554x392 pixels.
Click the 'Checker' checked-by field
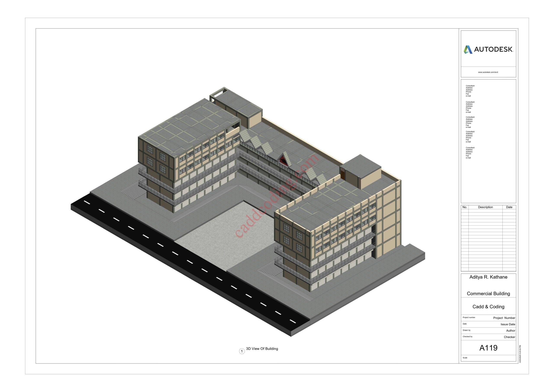coord(509,337)
